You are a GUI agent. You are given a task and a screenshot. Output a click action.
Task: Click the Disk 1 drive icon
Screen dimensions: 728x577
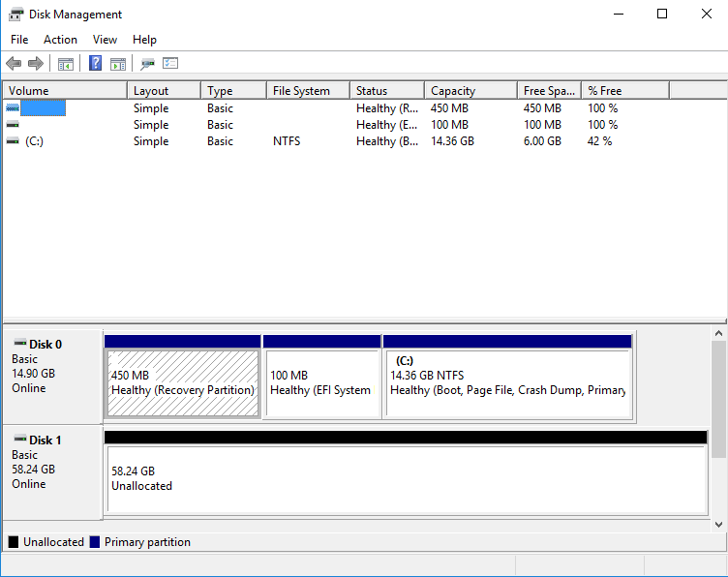20,439
